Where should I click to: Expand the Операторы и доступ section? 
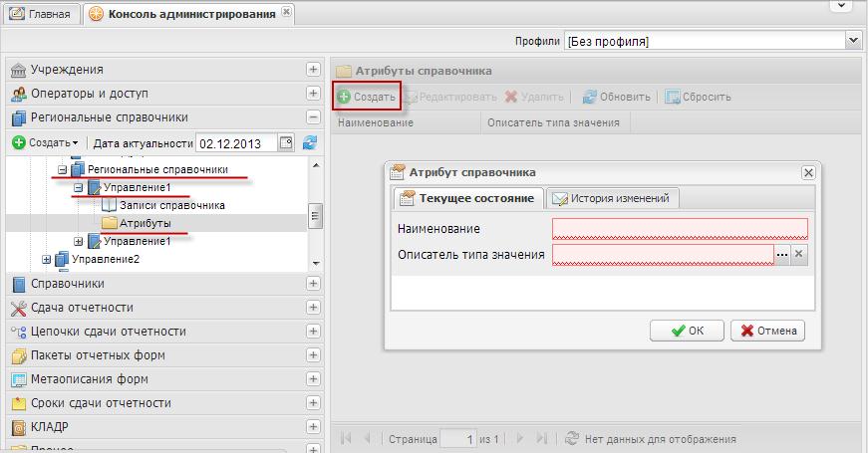point(313,93)
